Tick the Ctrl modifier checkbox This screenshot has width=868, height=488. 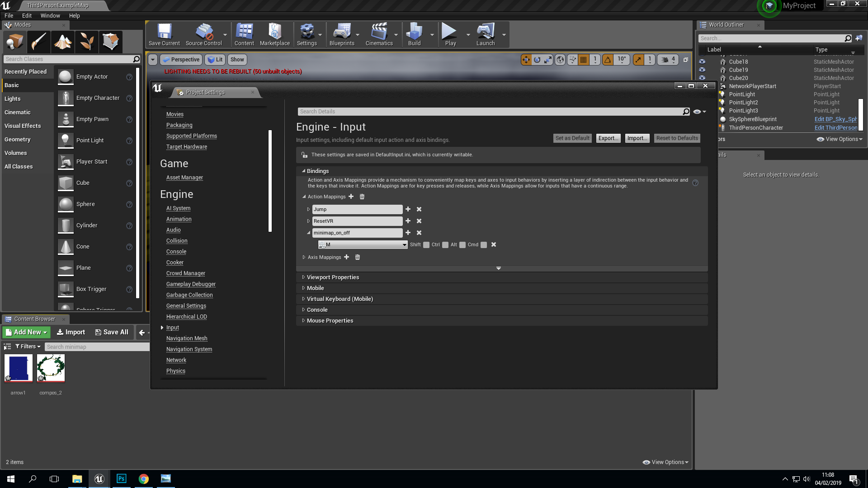[445, 245]
